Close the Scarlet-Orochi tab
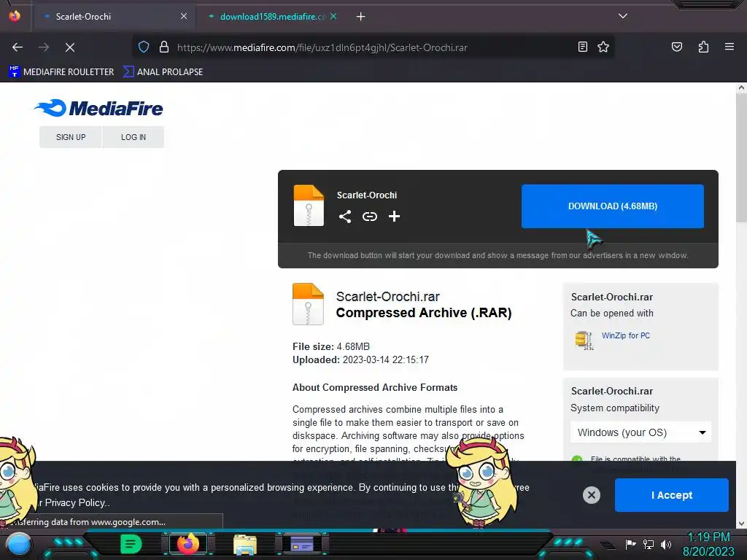 (184, 16)
